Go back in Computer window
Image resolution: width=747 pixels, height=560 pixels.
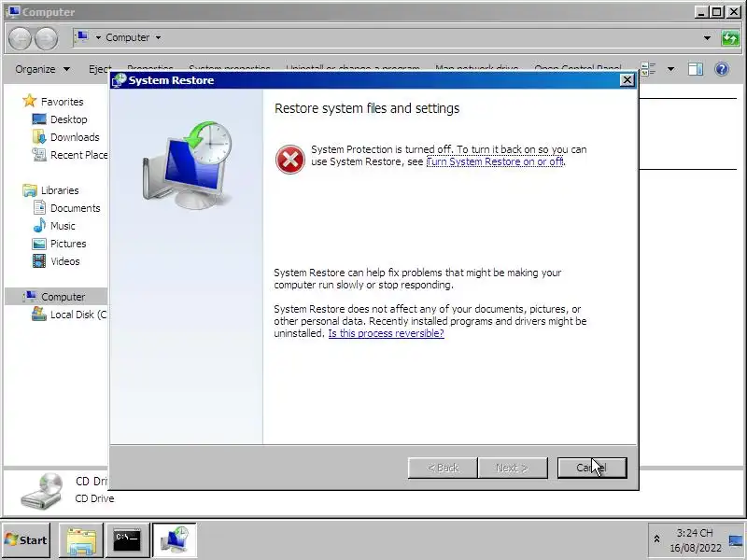tap(20, 38)
